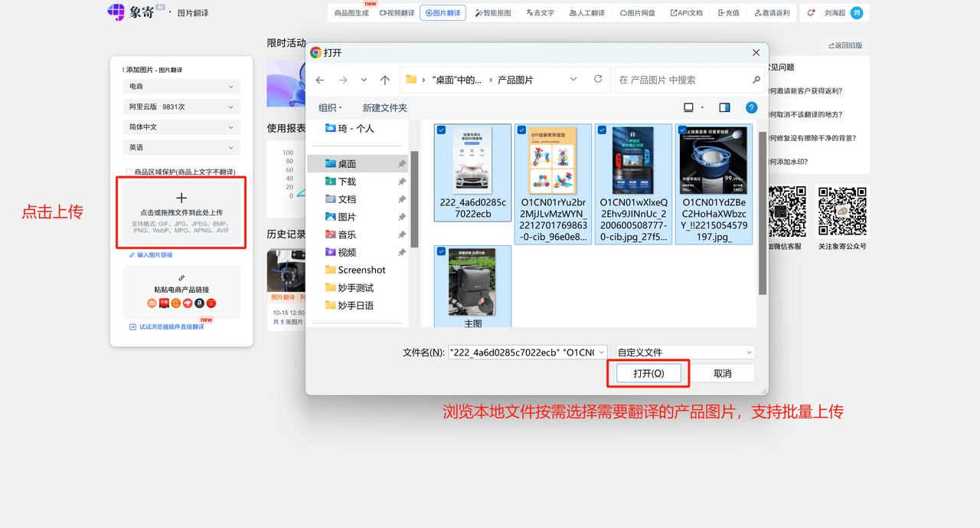Select the 去文字 text removal tool

540,12
